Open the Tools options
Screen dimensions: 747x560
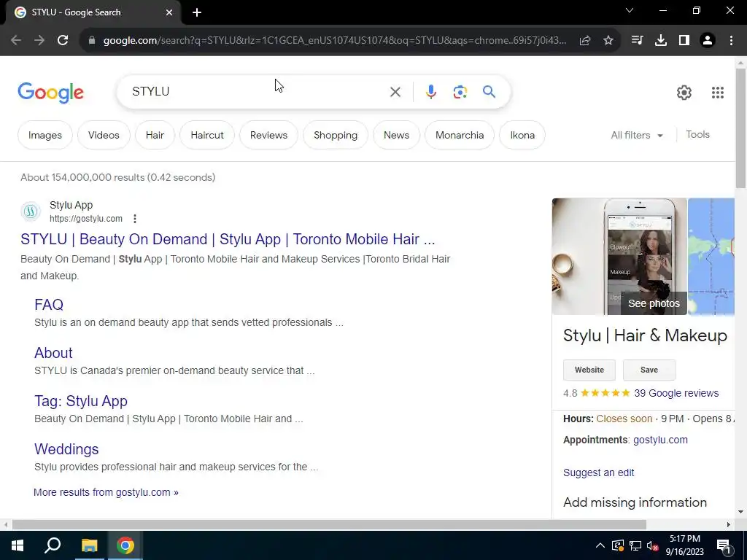tap(697, 135)
